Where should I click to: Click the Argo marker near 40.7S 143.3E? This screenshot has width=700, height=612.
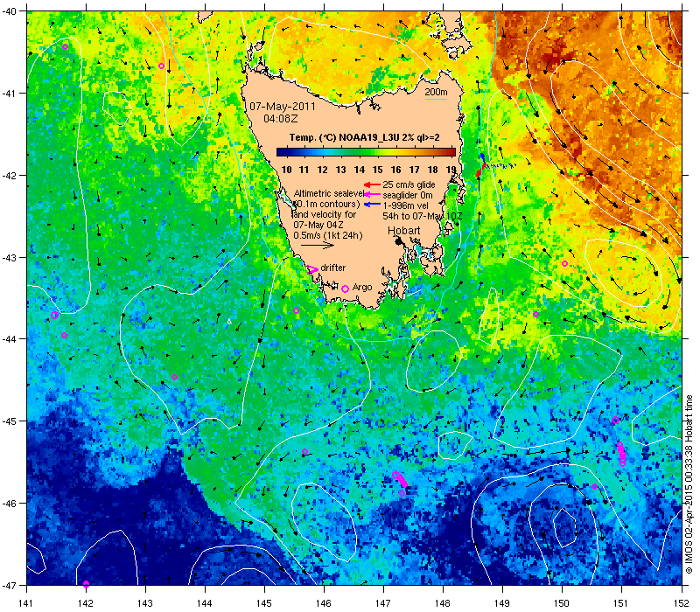[162, 66]
